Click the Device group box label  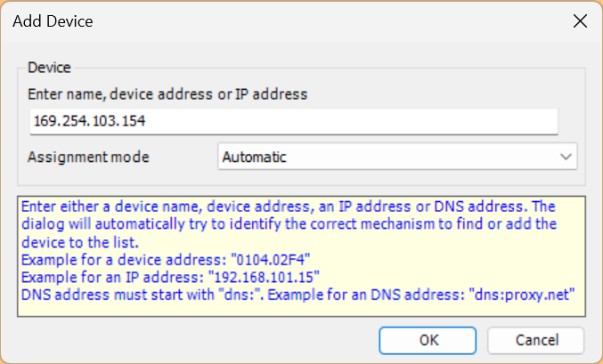point(49,68)
